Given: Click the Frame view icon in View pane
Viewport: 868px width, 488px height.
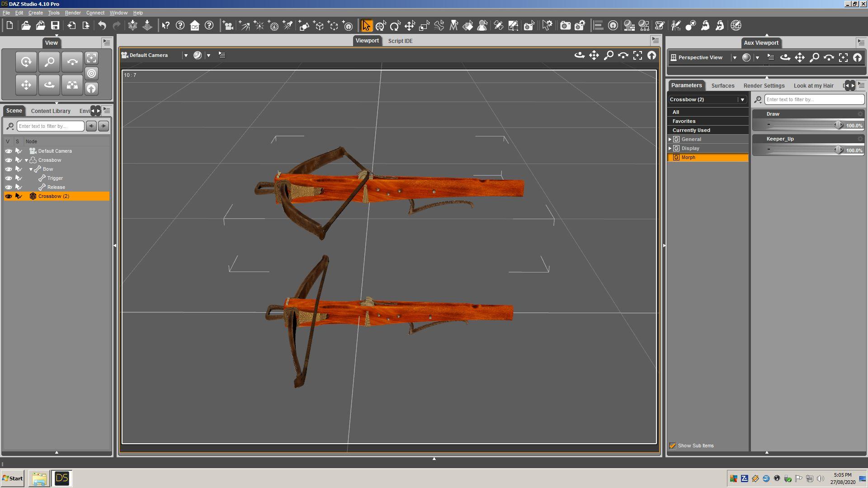Looking at the screenshot, I should point(92,58).
